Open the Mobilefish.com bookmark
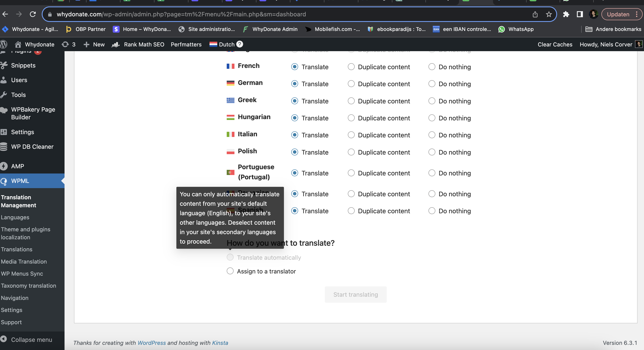Viewport: 644px width, 350px height. tap(333, 29)
